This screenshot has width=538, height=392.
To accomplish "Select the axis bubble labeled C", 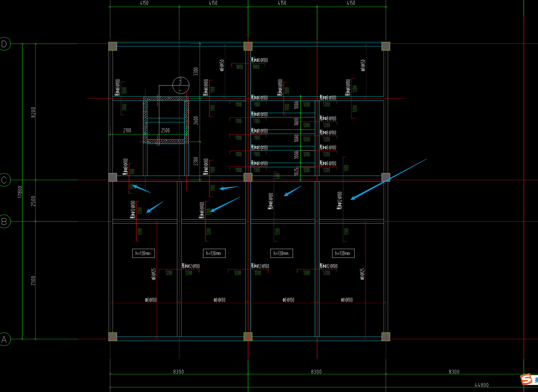I will 4,180.
